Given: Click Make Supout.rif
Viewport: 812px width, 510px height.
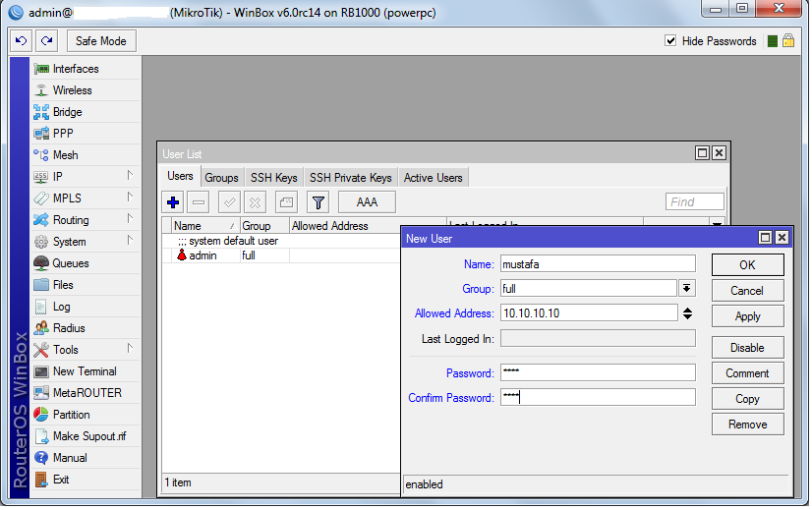Looking at the screenshot, I should [x=86, y=436].
